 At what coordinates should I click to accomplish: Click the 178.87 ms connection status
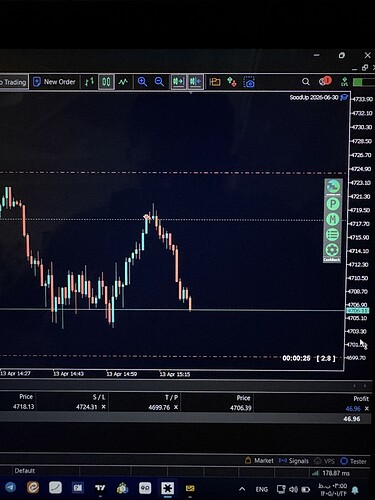[331, 473]
